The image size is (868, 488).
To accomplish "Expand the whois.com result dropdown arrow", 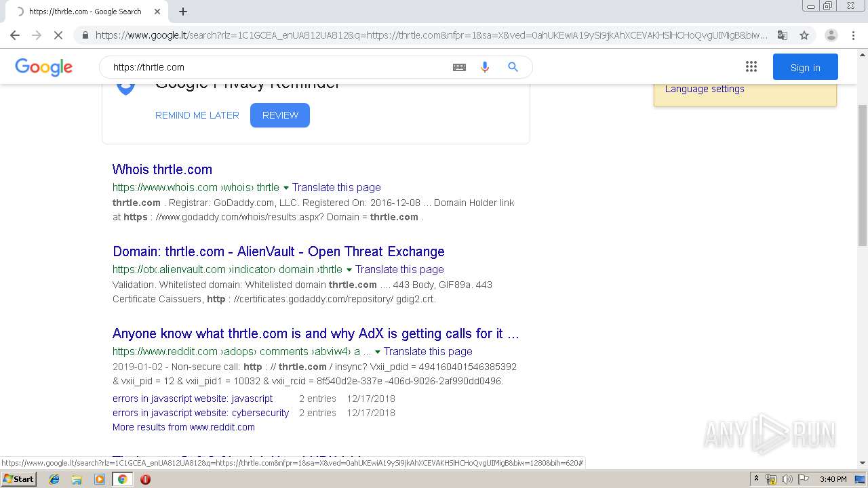I will pos(285,188).
